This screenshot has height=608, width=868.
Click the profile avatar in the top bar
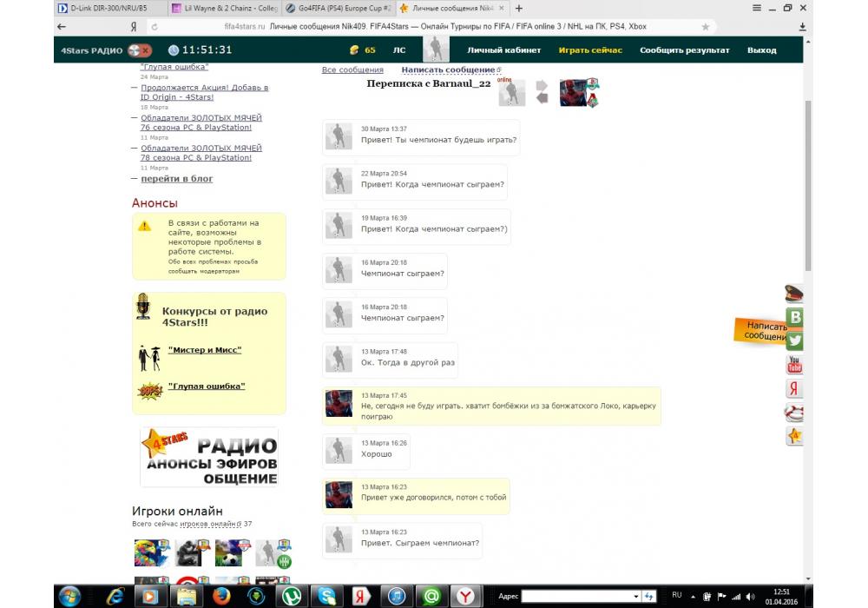(436, 50)
